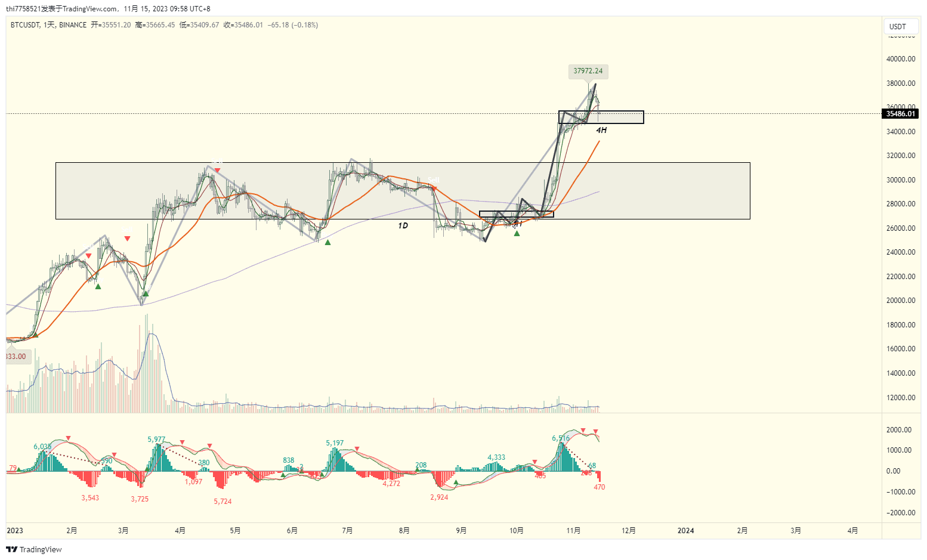Screen dimensions: 927x560
Task: Click the 5,977 histogram peak label
Action: pos(156,440)
